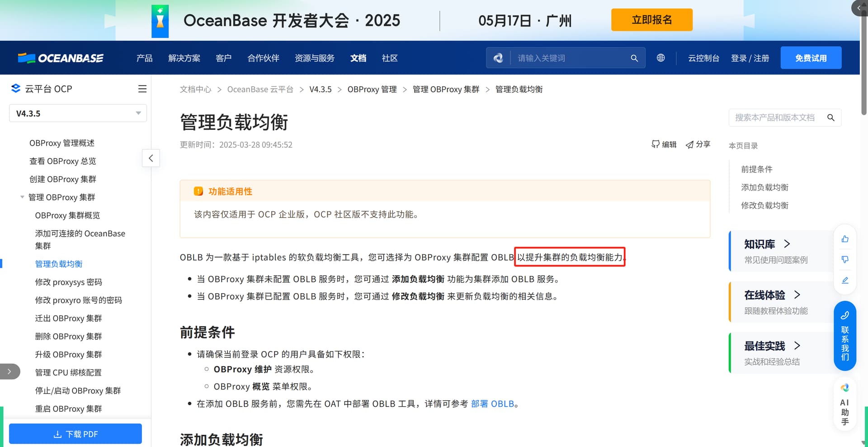Image resolution: width=868 pixels, height=447 pixels.
Task: Open the language globe icon
Action: [660, 57]
